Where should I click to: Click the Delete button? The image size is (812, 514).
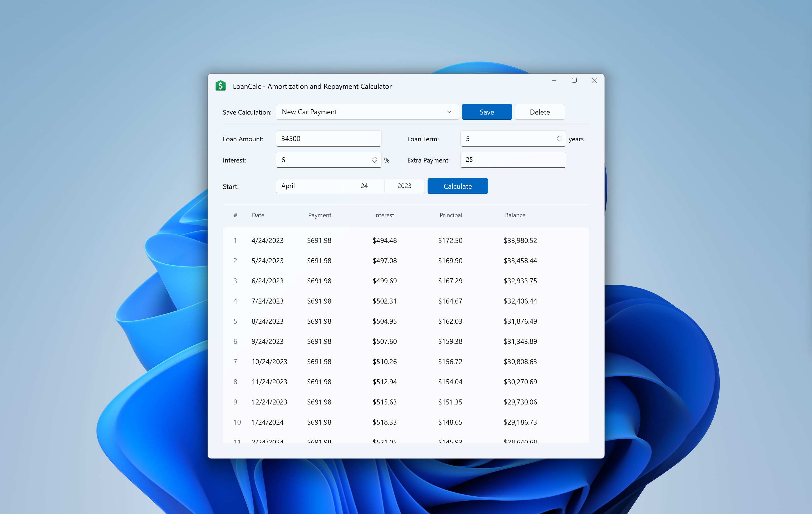[539, 112]
